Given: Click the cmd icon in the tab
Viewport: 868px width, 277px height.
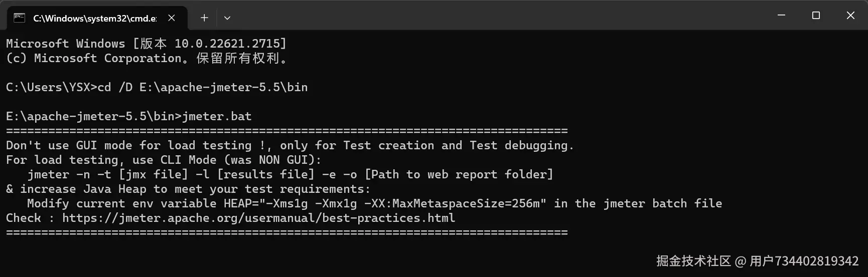Looking at the screenshot, I should click(x=19, y=18).
